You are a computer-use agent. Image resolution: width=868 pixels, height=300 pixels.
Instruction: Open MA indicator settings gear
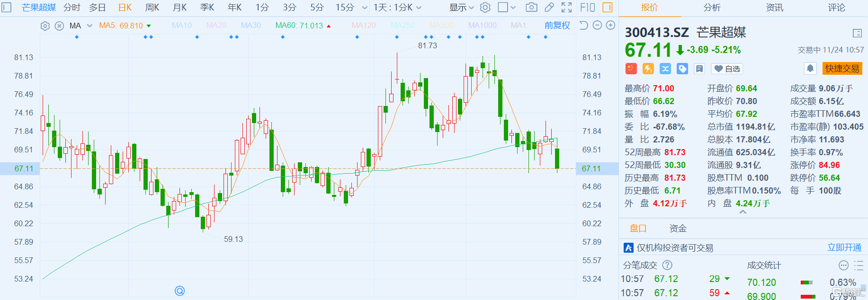click(45, 26)
